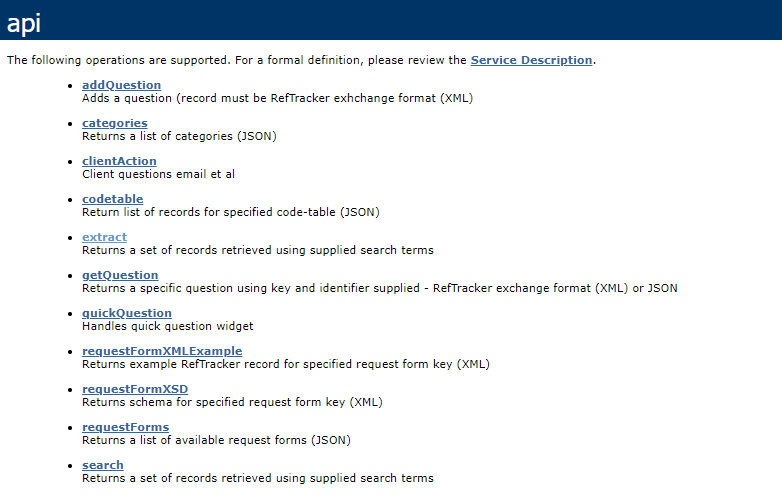Click the getQuestion description text

380,288
